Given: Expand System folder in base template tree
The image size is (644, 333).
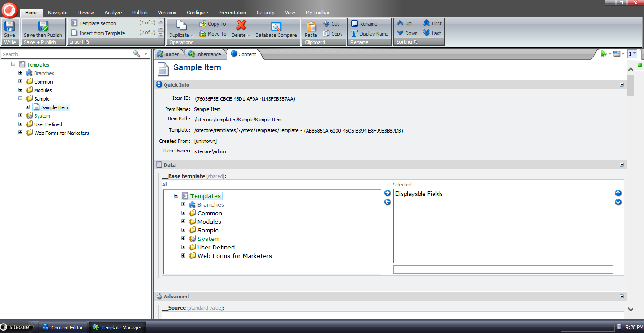Looking at the screenshot, I should point(183,239).
